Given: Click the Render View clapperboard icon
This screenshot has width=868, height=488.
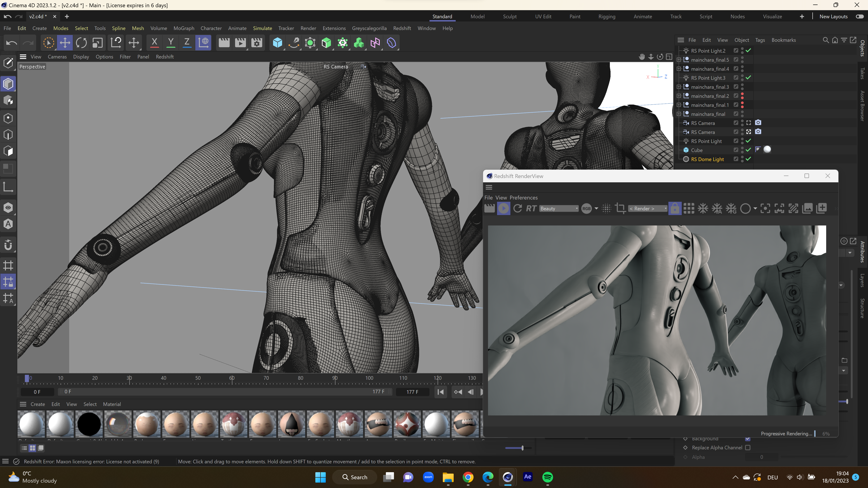Looking at the screenshot, I should click(x=224, y=43).
